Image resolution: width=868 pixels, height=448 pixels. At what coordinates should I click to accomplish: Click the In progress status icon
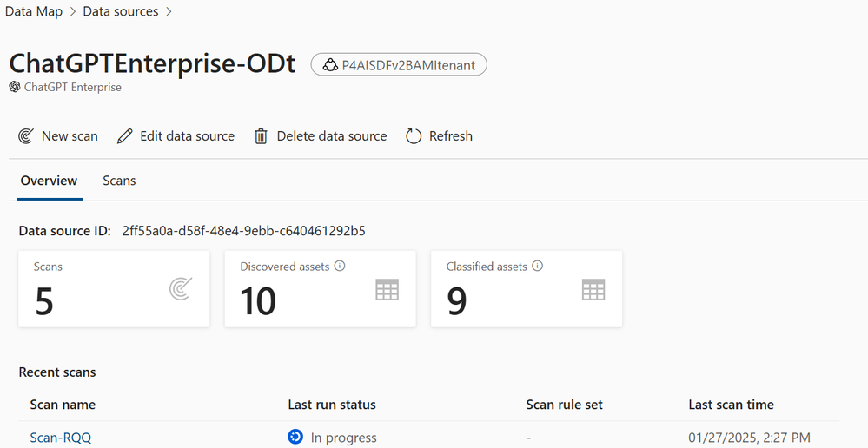(x=295, y=437)
